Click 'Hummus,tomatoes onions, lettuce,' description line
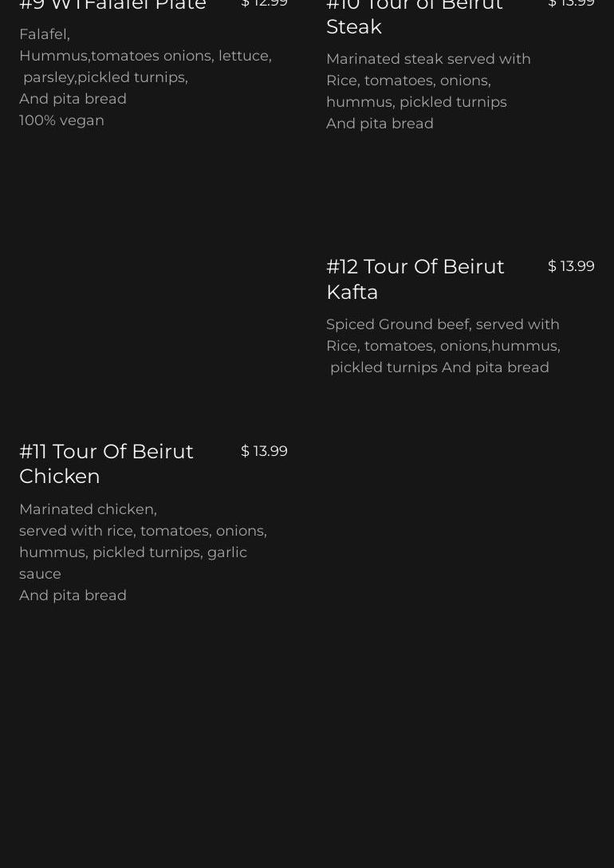The width and height of the screenshot is (614, 868). (x=146, y=56)
